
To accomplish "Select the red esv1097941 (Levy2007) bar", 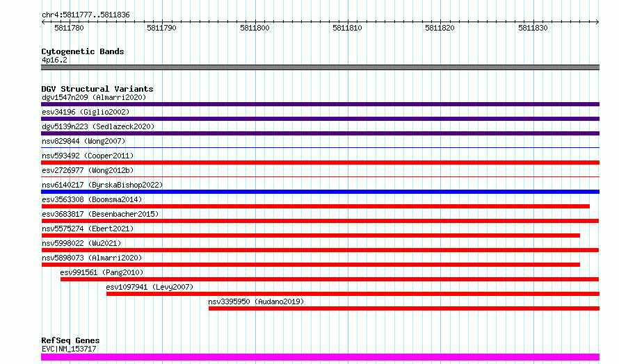I will click(353, 294).
